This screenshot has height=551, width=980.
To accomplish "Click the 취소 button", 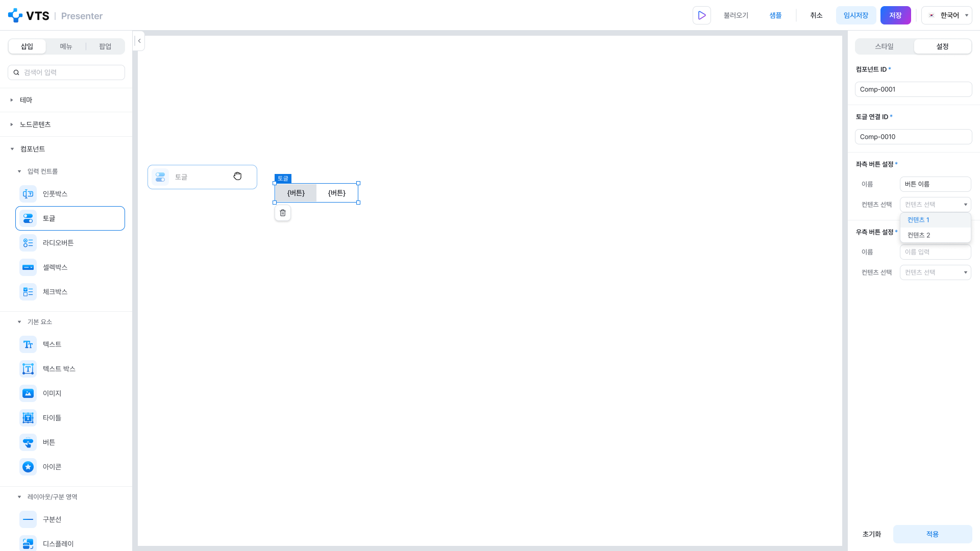I will 817,15.
